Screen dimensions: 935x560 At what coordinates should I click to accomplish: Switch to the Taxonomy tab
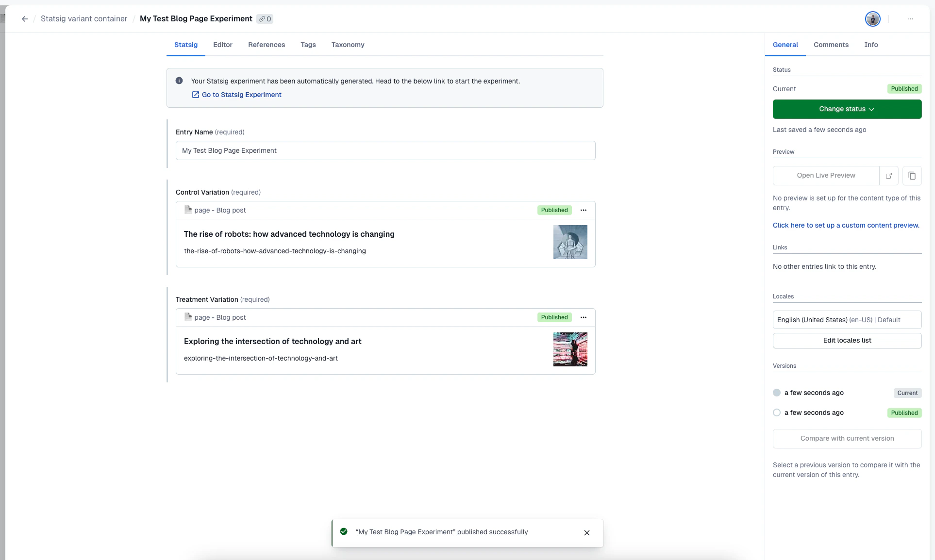348,45
